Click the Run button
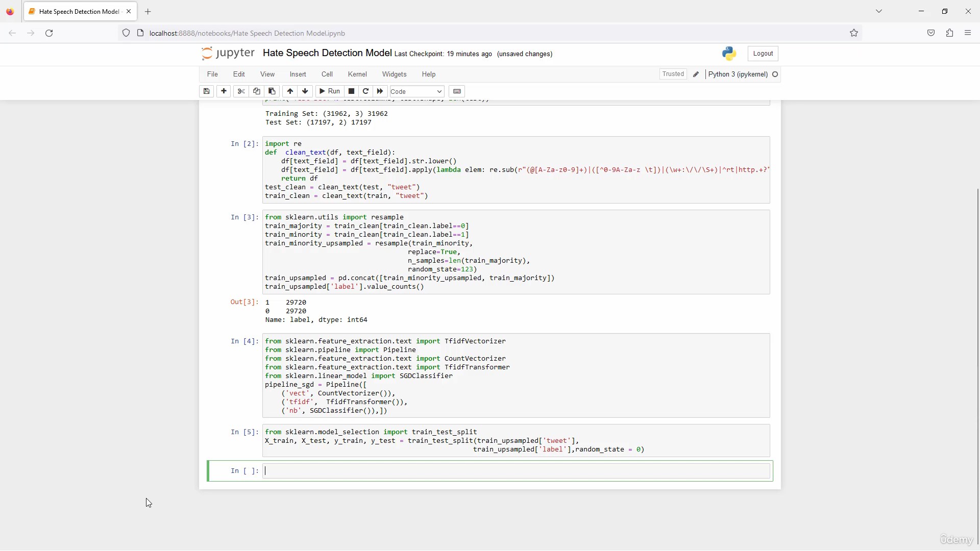The height and width of the screenshot is (551, 980). coord(330,91)
